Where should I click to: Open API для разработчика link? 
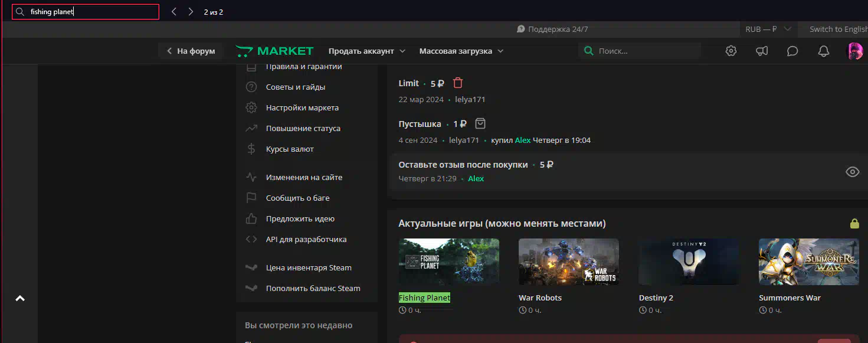point(306,239)
